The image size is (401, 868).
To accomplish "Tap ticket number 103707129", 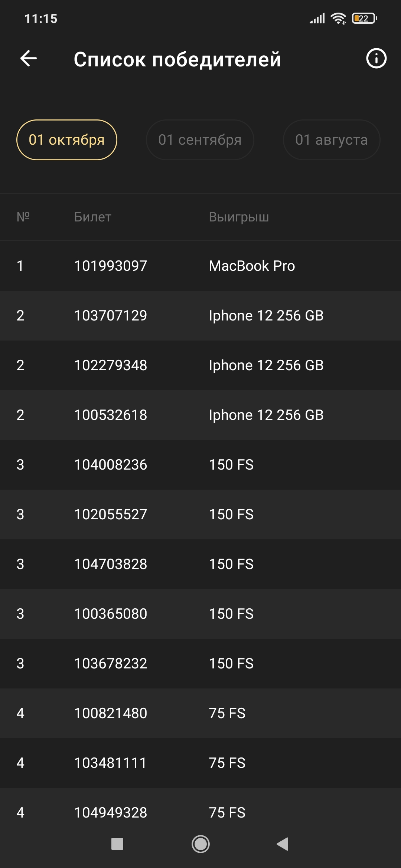I will click(111, 316).
